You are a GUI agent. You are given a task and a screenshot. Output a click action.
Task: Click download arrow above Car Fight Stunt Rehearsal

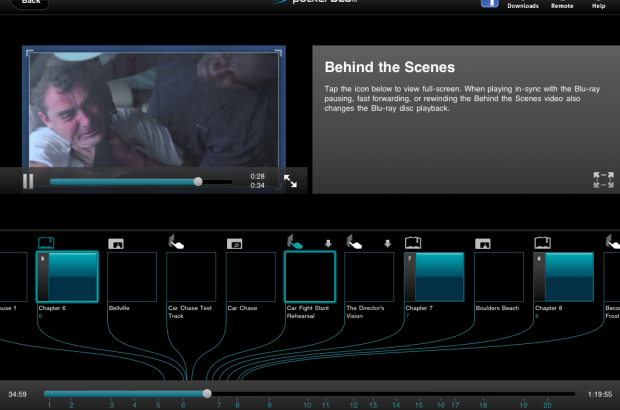(327, 243)
